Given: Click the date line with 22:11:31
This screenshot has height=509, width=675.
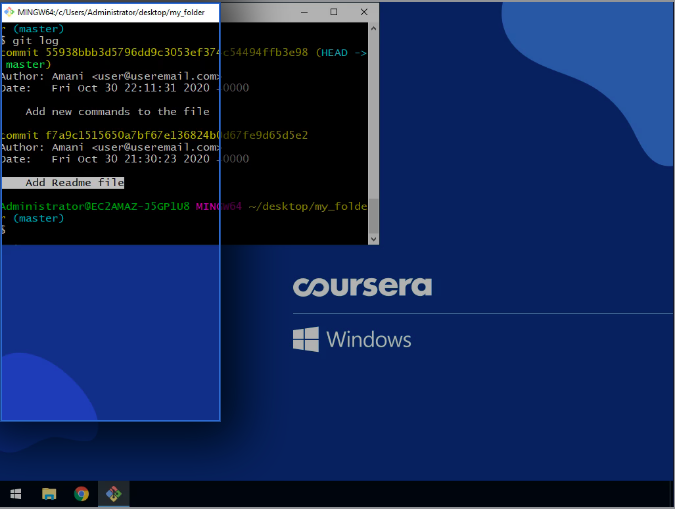Looking at the screenshot, I should 125,88.
